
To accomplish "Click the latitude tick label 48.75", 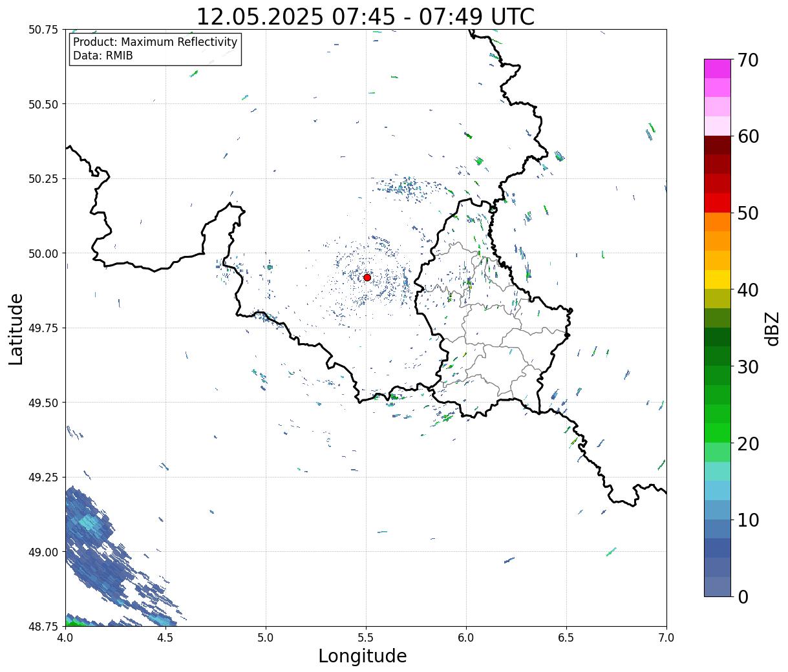I will tap(43, 626).
